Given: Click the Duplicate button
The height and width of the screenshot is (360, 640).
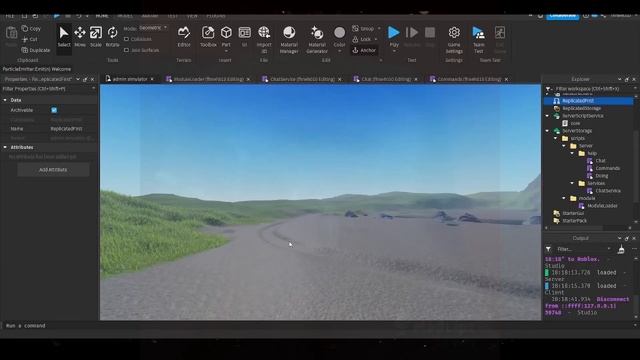Looking at the screenshot, I should [36, 50].
